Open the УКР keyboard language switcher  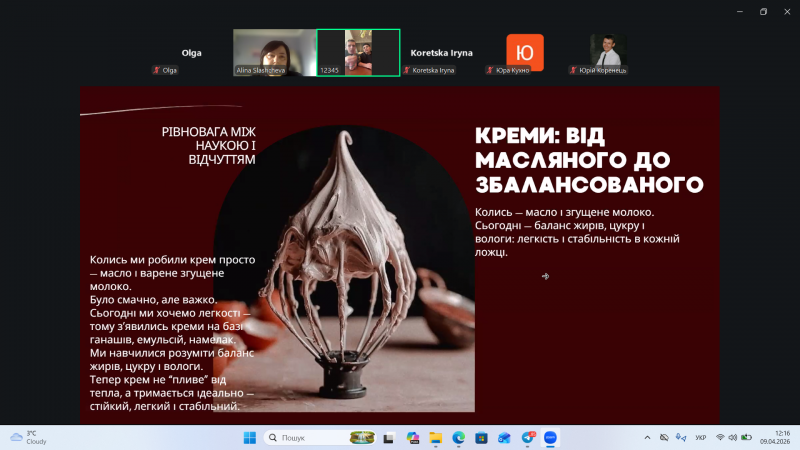(x=700, y=438)
